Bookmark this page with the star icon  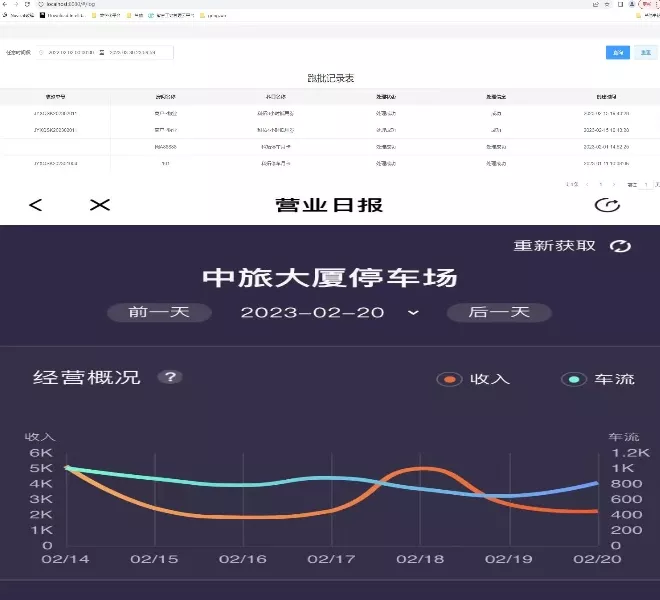pos(607,4)
